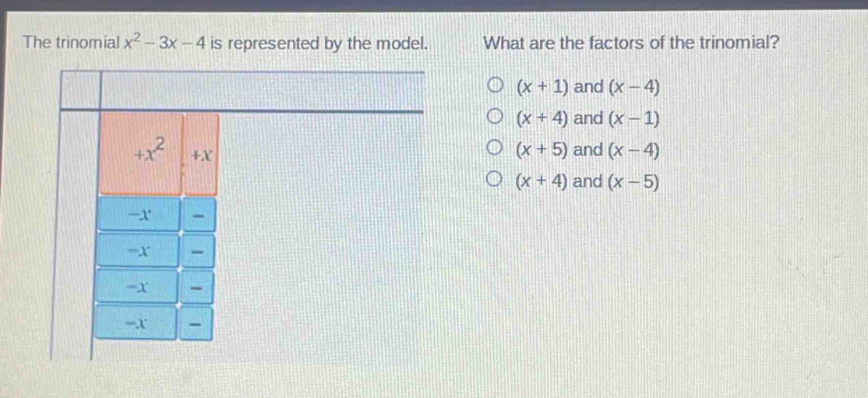868x398 pixels.
Task: Click the fourth blue −x tile
Action: tap(135, 322)
